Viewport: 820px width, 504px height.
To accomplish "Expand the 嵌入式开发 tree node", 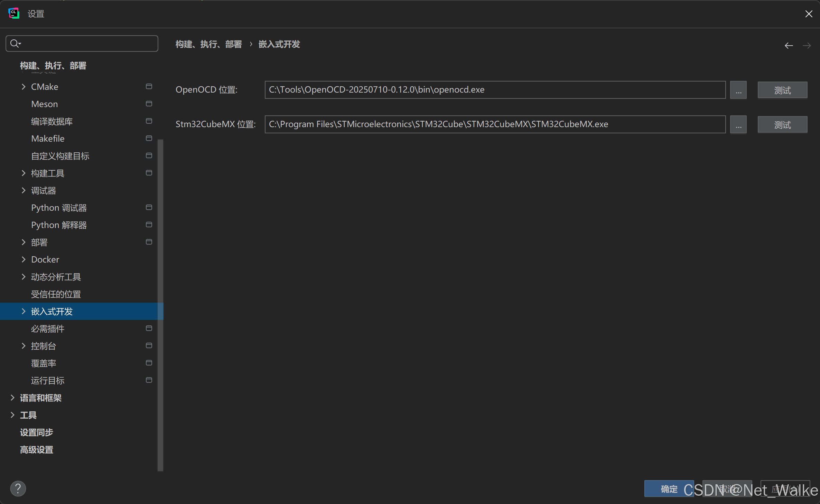I will point(24,311).
